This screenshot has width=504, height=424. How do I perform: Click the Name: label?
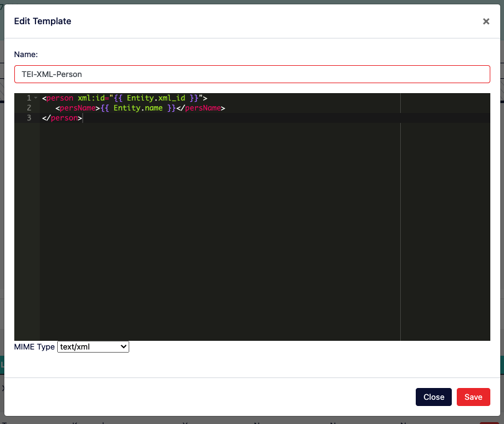pyautogui.click(x=25, y=54)
